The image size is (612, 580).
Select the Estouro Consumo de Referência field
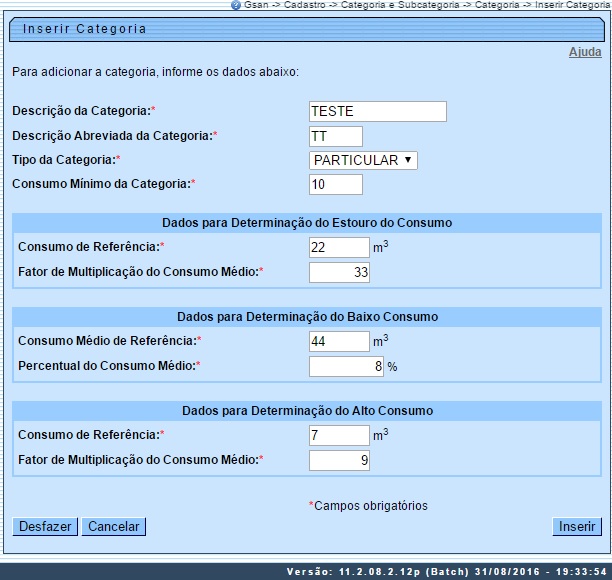pyautogui.click(x=339, y=247)
